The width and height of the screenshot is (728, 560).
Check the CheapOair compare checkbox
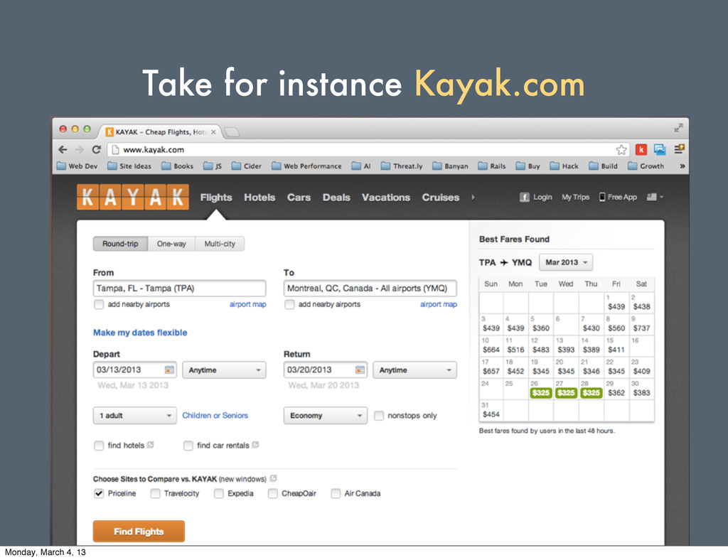pyautogui.click(x=272, y=493)
